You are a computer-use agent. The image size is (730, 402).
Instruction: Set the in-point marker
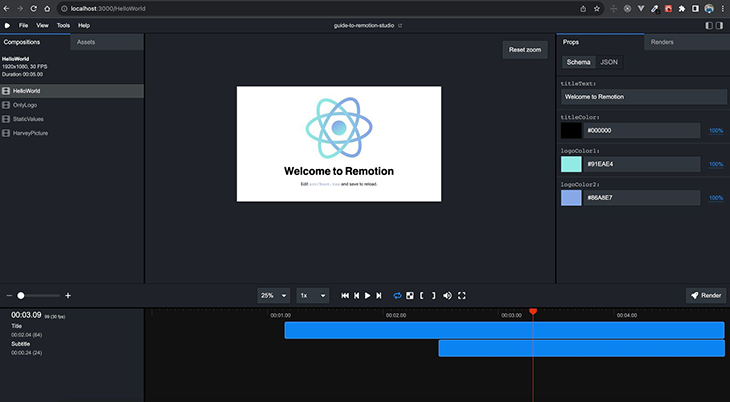pyautogui.click(x=422, y=296)
